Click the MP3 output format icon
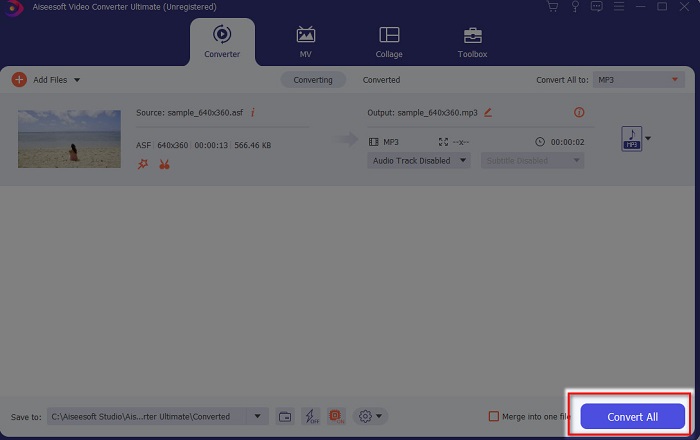This screenshot has width=700, height=440. click(632, 139)
